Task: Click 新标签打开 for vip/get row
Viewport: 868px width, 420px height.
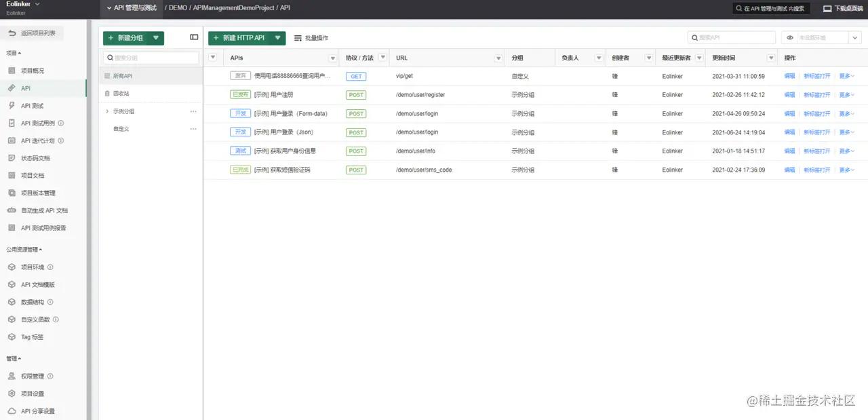Action: click(817, 77)
